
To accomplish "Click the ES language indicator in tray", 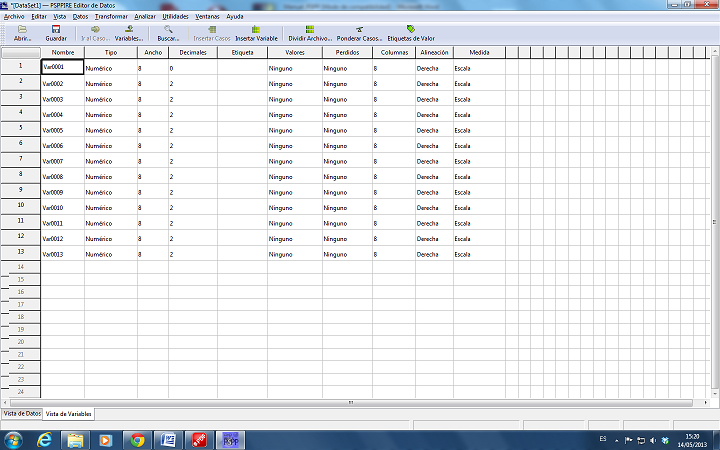I will (603, 439).
